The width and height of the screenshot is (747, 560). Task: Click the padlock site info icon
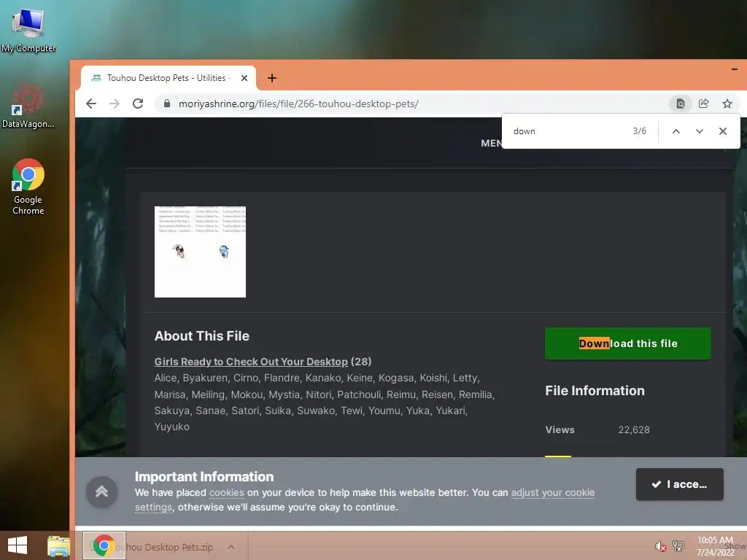point(167,104)
